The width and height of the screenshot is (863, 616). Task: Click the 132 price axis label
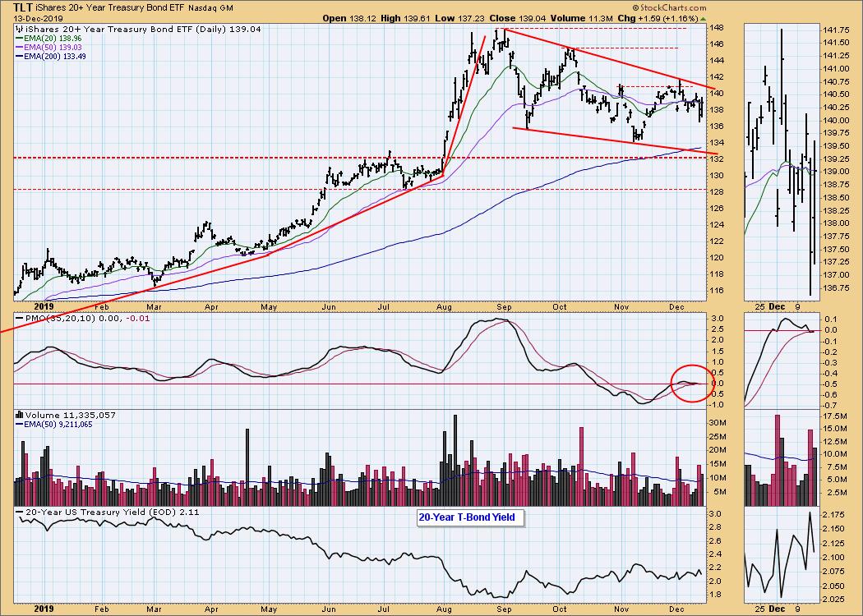(717, 159)
